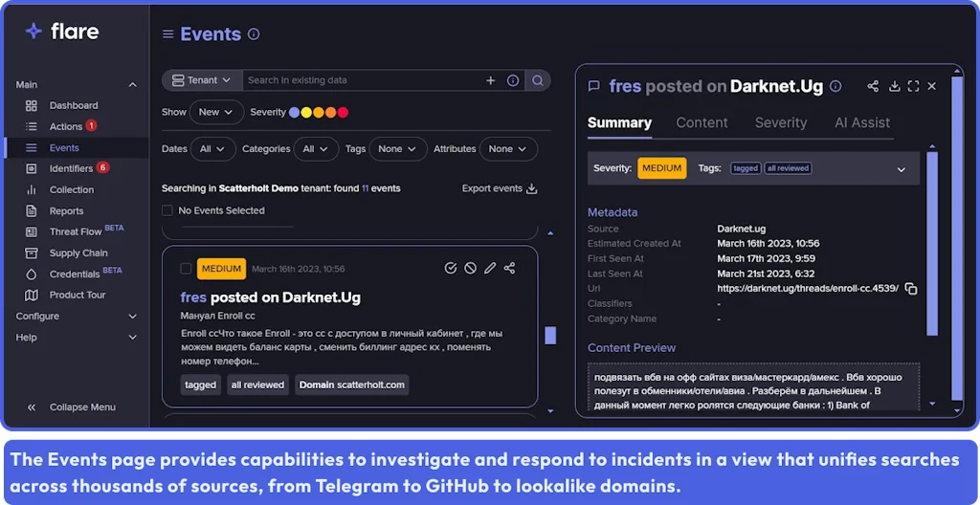980x505 pixels.
Task: Open the Categories All dropdown
Action: (316, 149)
